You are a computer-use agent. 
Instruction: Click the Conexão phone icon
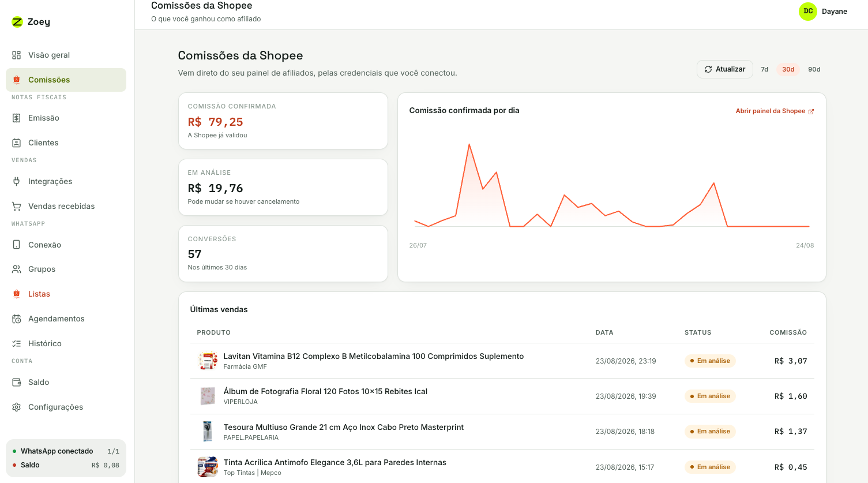[17, 245]
